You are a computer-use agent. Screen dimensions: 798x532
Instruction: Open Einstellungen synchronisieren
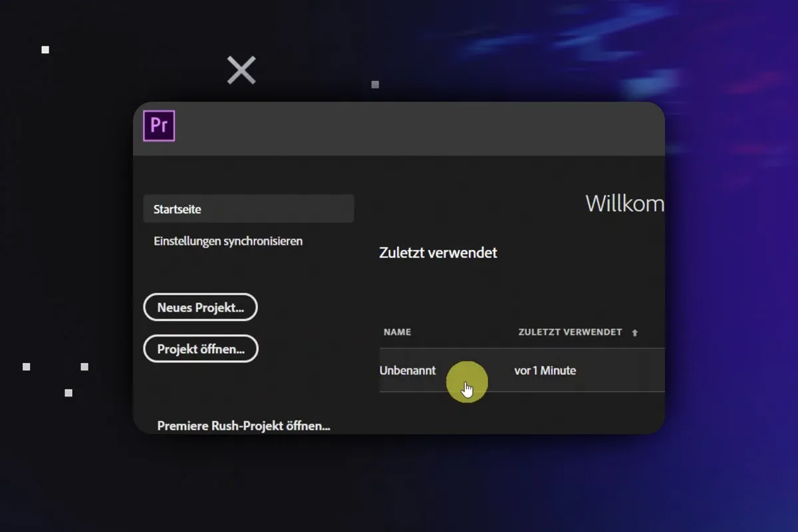click(228, 241)
